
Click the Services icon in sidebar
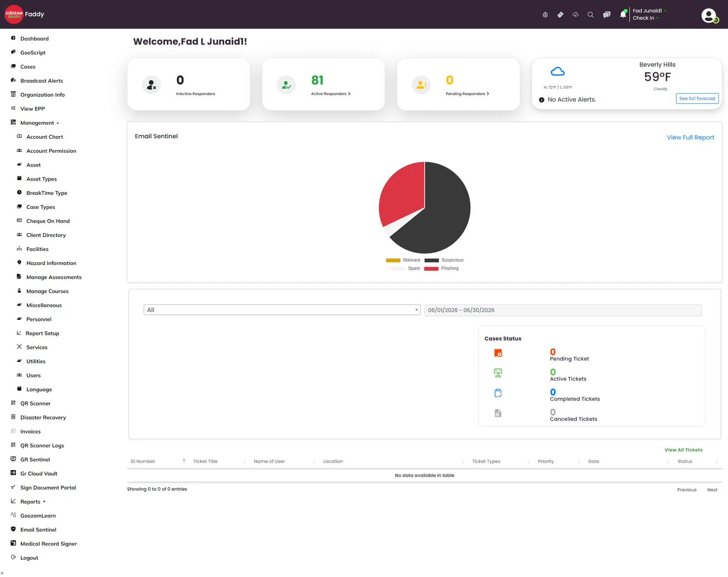click(19, 347)
